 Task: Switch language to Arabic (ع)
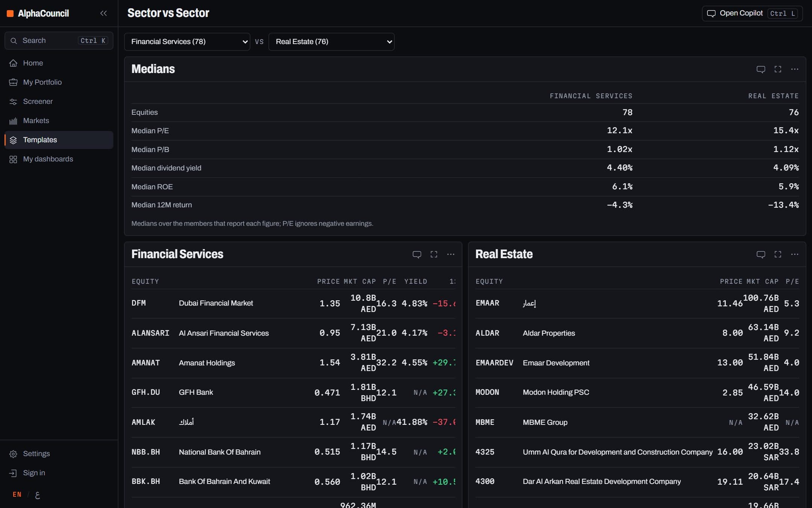(x=37, y=495)
